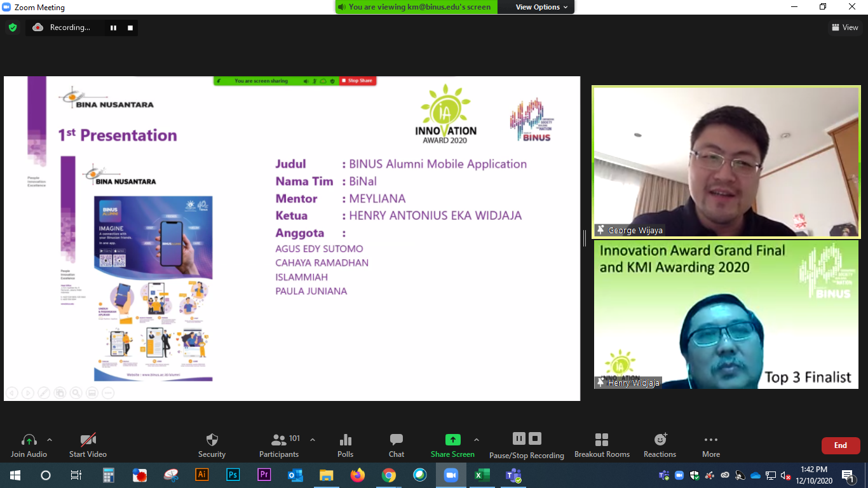The height and width of the screenshot is (488, 868).
Task: Expand audio options arrow beside Join Audio
Action: pyautogui.click(x=50, y=440)
